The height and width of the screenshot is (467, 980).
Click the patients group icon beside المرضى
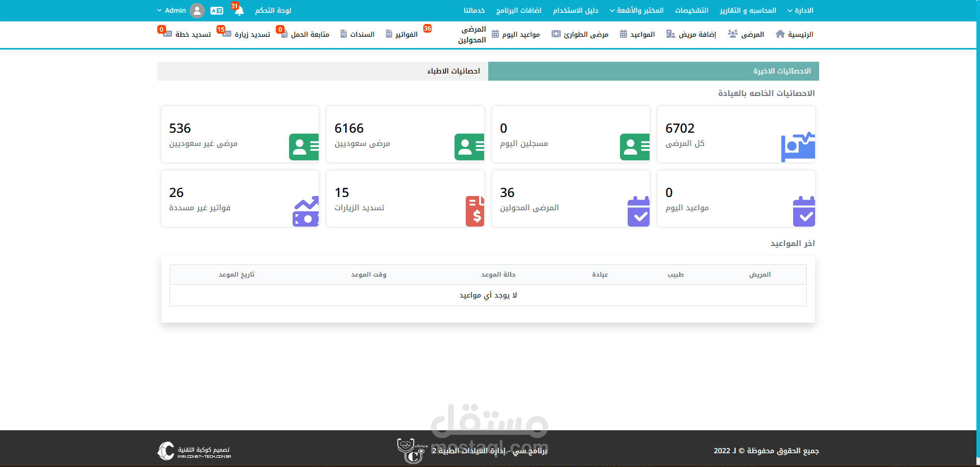point(733,34)
